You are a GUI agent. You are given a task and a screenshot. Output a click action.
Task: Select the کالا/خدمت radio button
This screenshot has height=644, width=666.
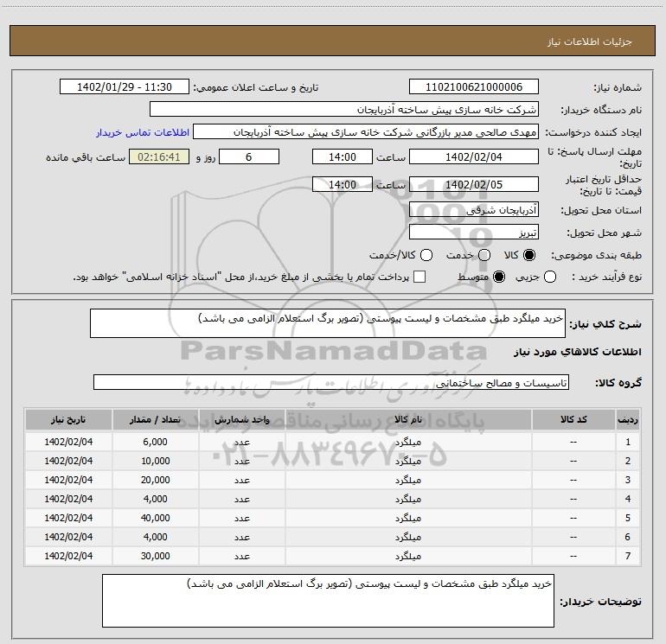[426, 255]
